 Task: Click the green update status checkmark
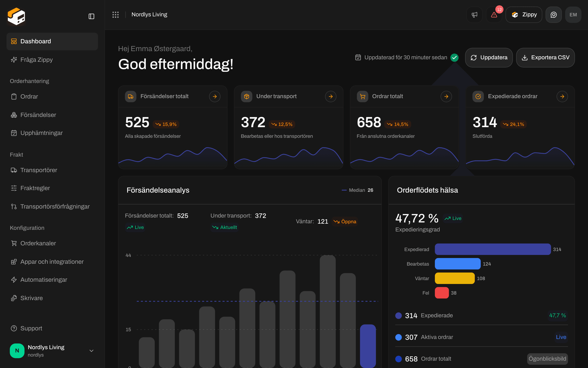click(454, 57)
